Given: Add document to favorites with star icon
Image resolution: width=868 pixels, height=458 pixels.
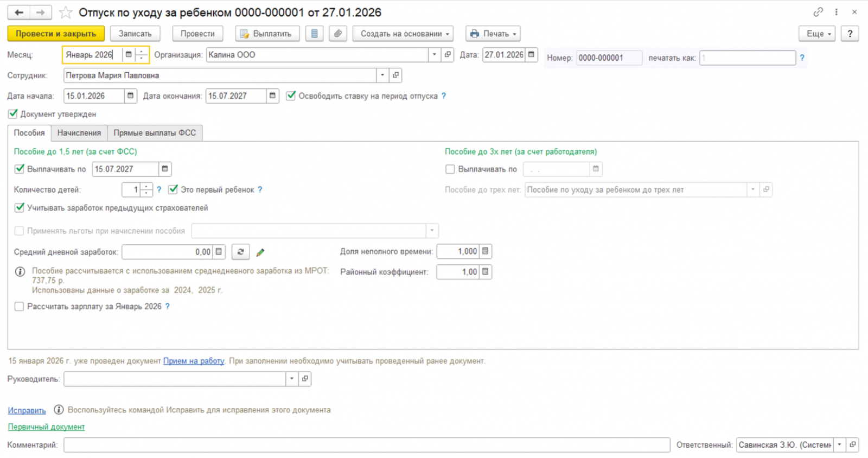Looking at the screenshot, I should pos(66,12).
